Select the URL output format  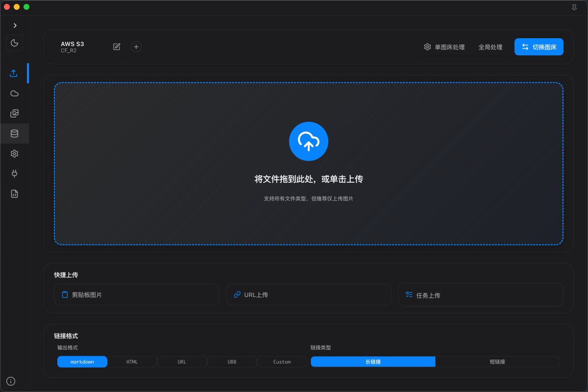pos(182,362)
